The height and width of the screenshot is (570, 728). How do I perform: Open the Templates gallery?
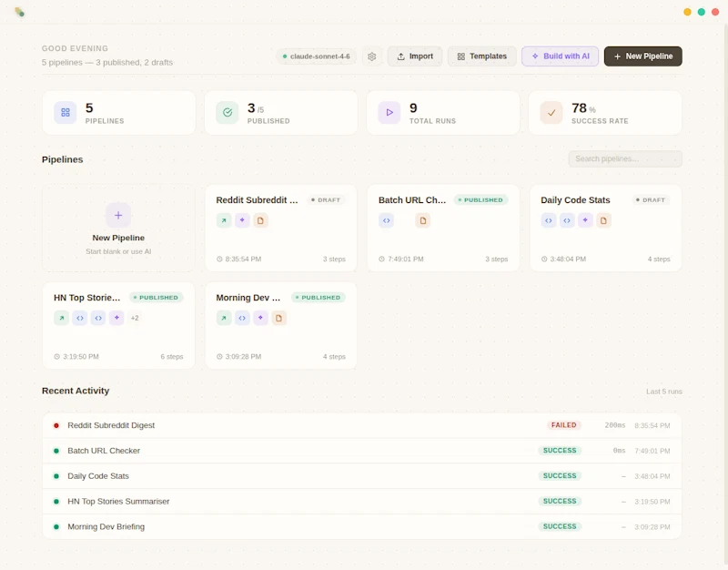[x=482, y=56]
